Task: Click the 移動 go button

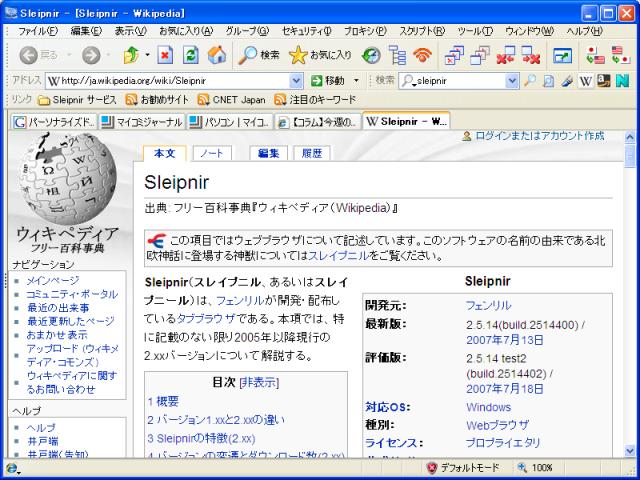Action: pyautogui.click(x=328, y=81)
